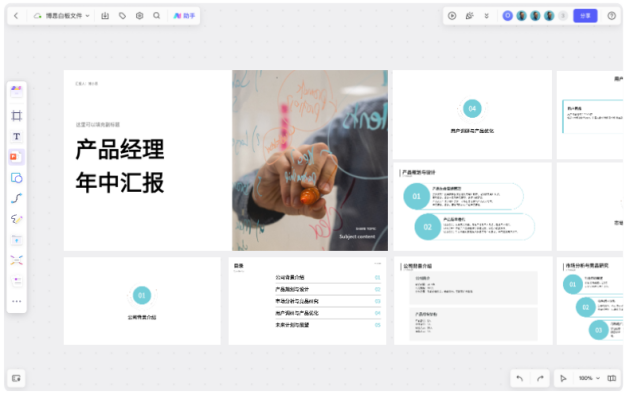
Task: Select the freehand Pen tool
Action: pyautogui.click(x=16, y=219)
